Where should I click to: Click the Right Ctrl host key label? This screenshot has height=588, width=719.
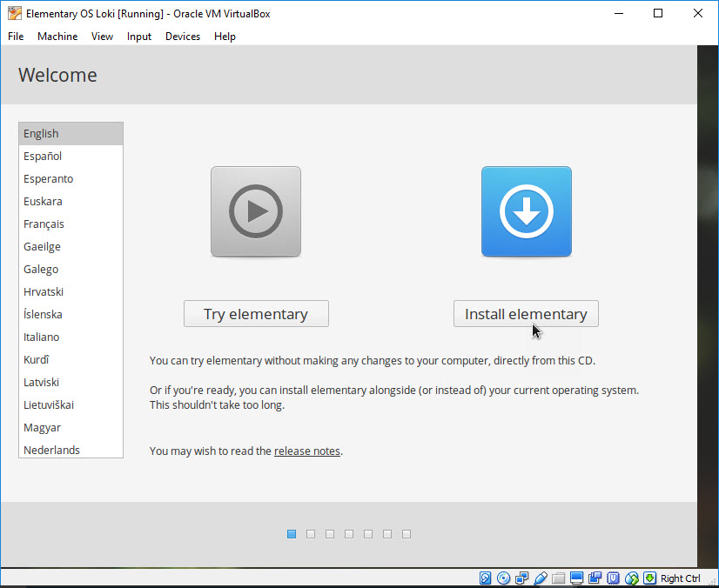(x=680, y=578)
